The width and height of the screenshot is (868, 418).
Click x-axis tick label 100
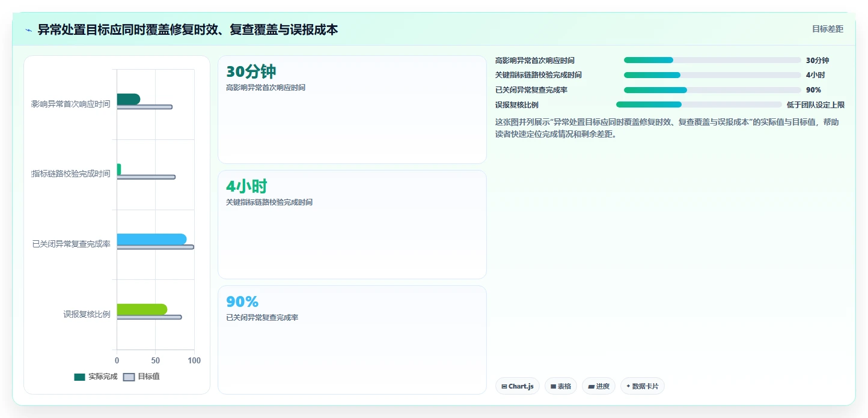(194, 360)
